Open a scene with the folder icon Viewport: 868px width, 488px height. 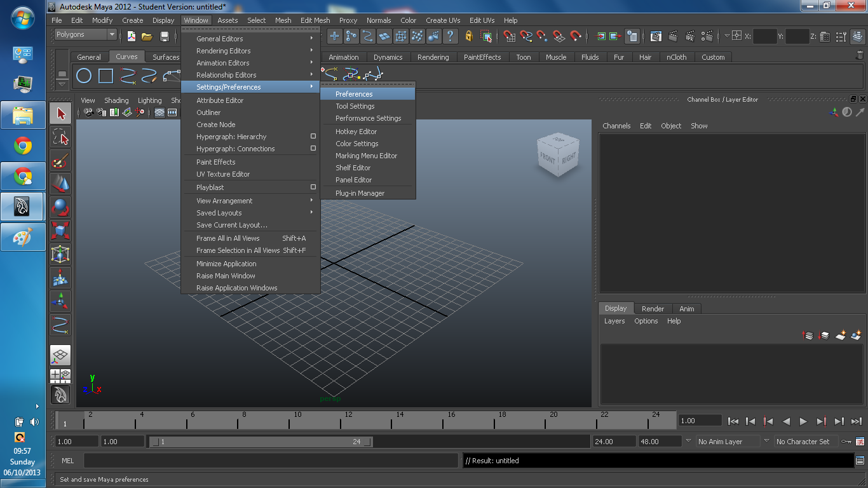tap(147, 36)
